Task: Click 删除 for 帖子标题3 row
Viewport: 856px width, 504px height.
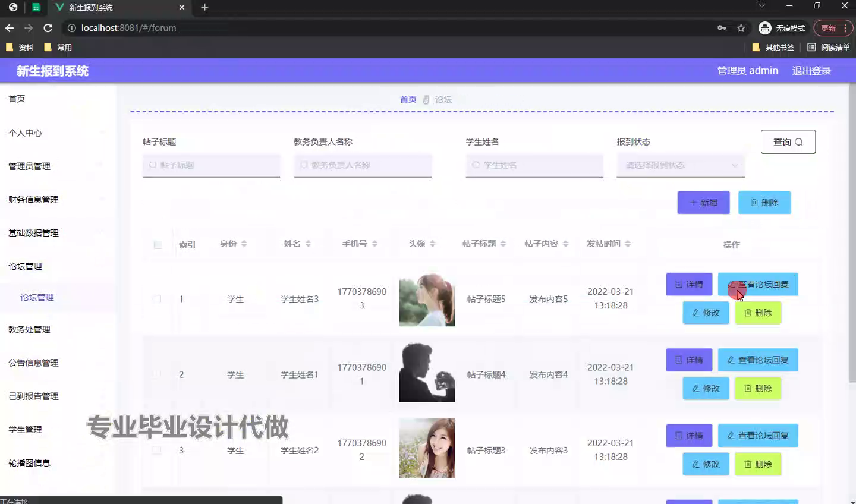Action: tap(758, 464)
